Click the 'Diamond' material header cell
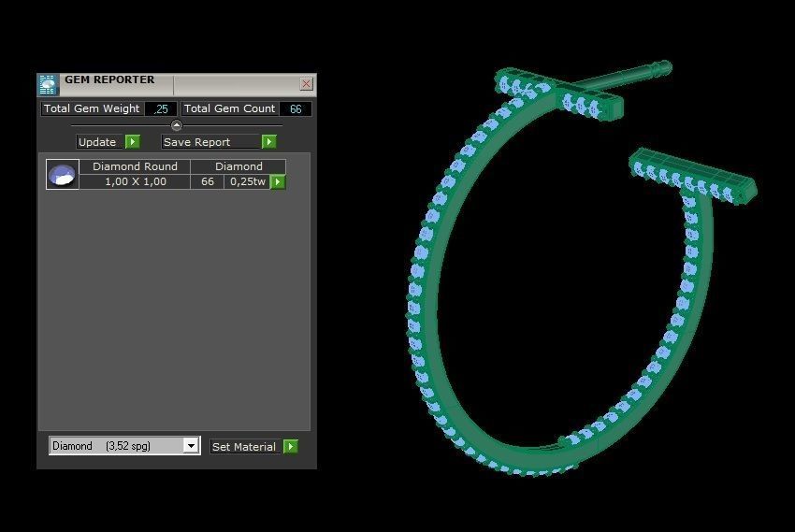The height and width of the screenshot is (532, 795). [238, 166]
